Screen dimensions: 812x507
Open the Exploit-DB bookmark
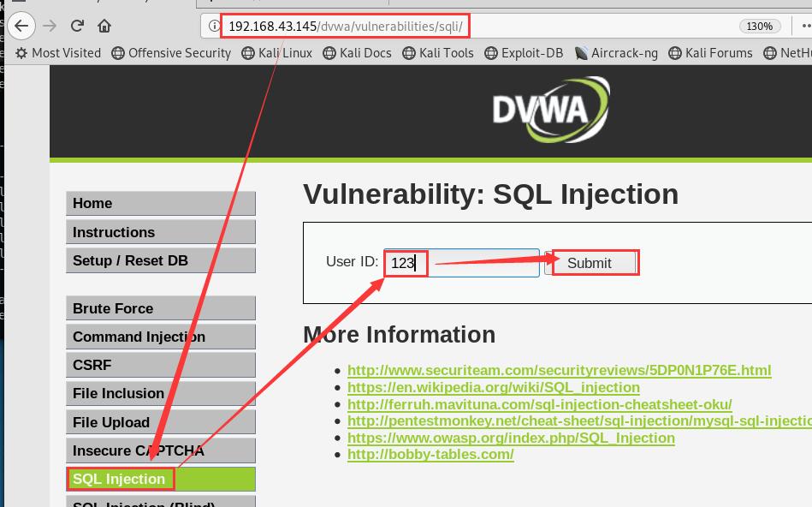pyautogui.click(x=524, y=53)
